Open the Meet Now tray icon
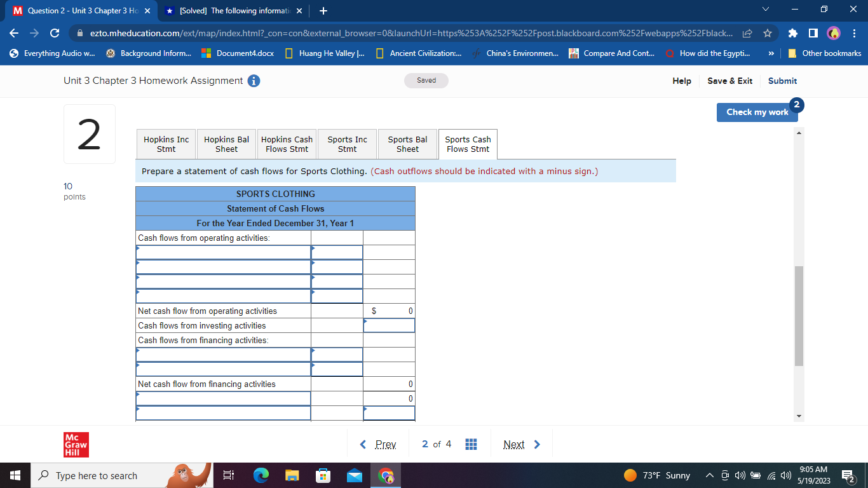Viewport: 868px width, 488px height. [x=726, y=475]
